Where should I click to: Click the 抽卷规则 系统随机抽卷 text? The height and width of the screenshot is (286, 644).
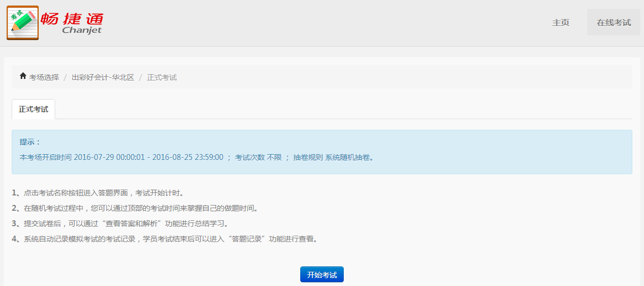(333, 157)
